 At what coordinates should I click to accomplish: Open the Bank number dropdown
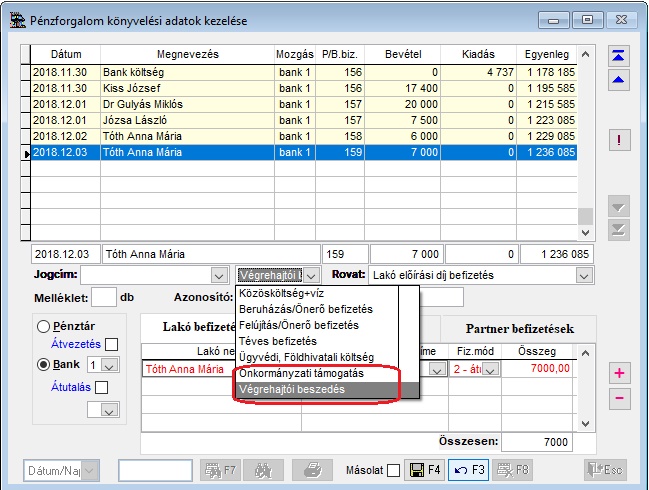(110, 365)
